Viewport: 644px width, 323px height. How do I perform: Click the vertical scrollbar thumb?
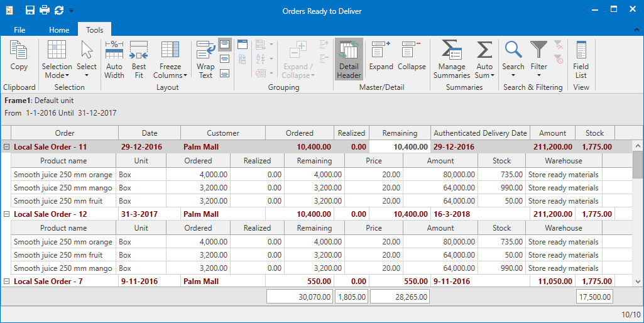pyautogui.click(x=638, y=165)
